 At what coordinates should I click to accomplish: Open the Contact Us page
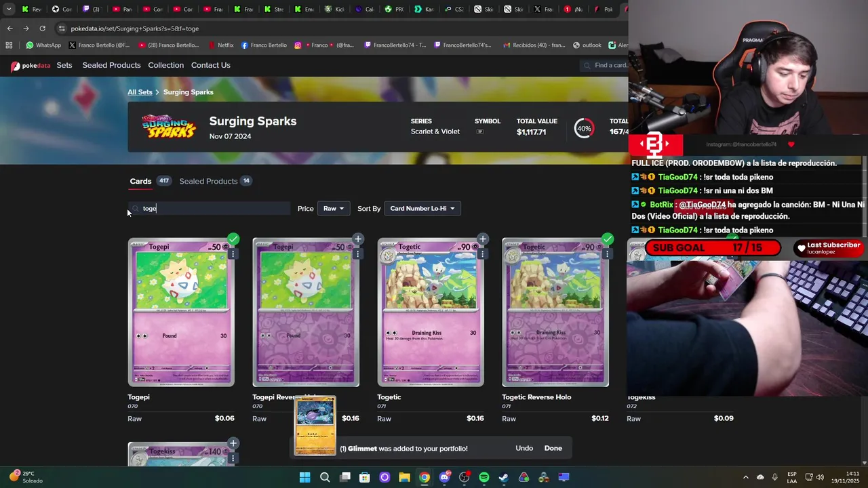click(x=211, y=65)
